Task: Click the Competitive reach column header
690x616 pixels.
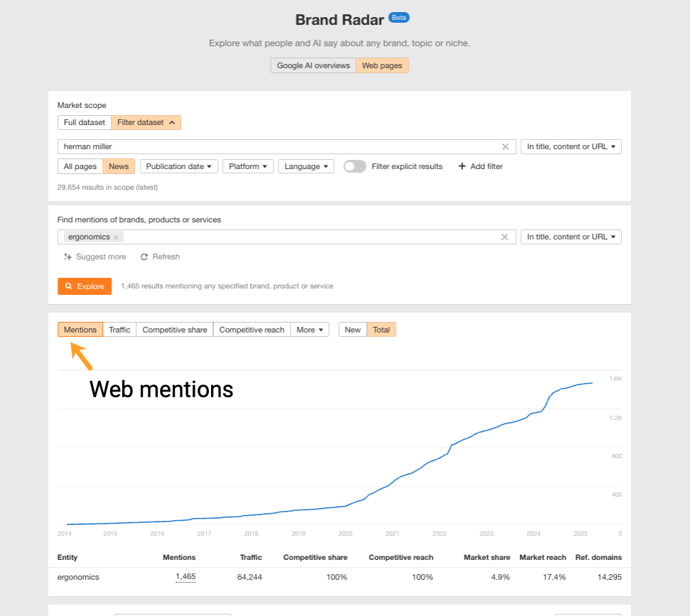Action: click(x=401, y=557)
